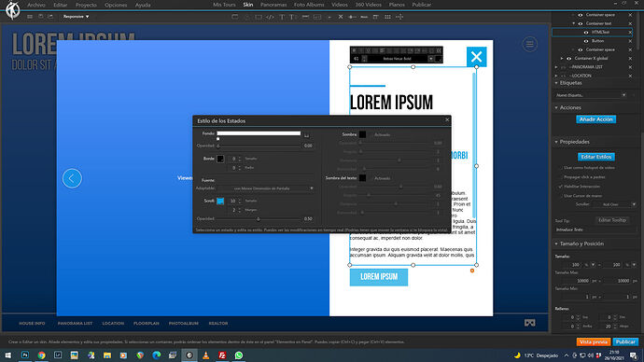Switch to the Foto Albums tab
644x362 pixels.
click(309, 5)
